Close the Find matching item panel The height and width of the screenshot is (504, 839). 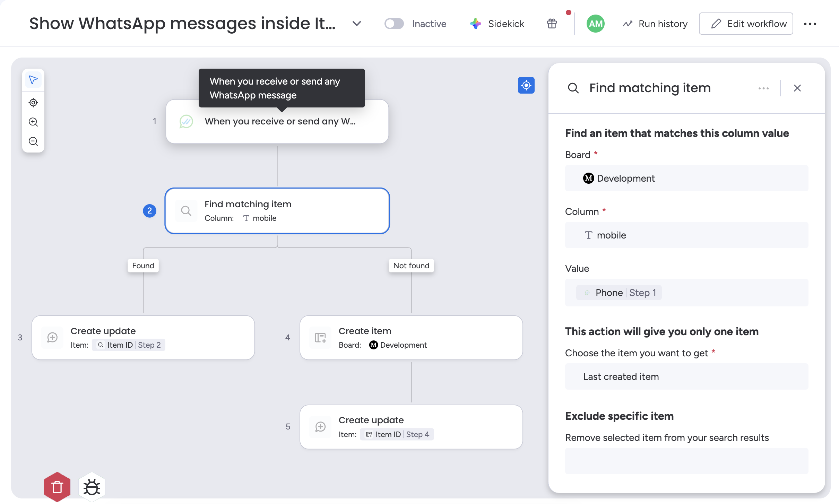click(797, 88)
